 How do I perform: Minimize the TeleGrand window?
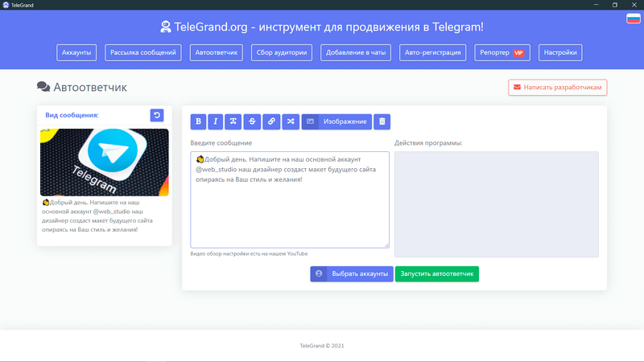coord(596,5)
